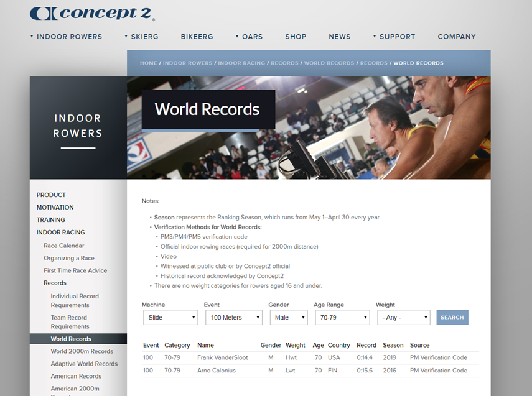Pick a Weight category from the dropdown
The width and height of the screenshot is (532, 396).
pyautogui.click(x=403, y=318)
